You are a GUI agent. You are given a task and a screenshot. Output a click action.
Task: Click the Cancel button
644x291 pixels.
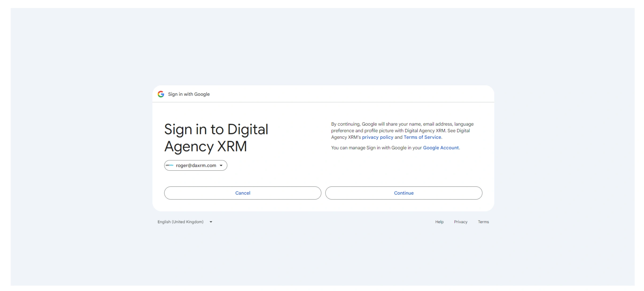243,193
